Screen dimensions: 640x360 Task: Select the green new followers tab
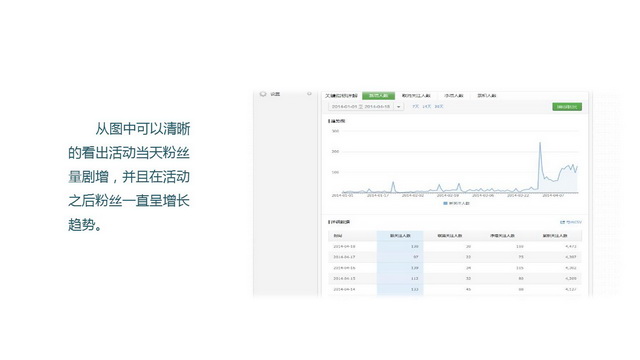click(x=378, y=96)
